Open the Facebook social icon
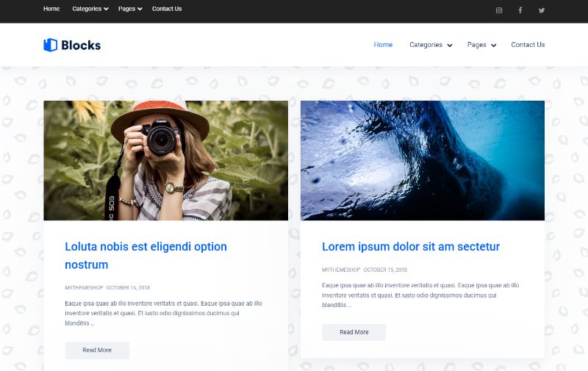 [x=520, y=10]
